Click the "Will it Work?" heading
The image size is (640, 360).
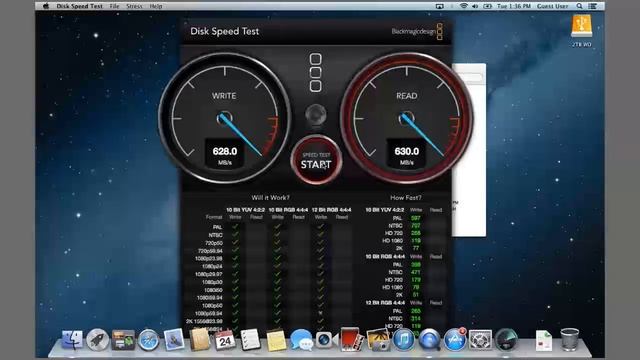click(270, 198)
